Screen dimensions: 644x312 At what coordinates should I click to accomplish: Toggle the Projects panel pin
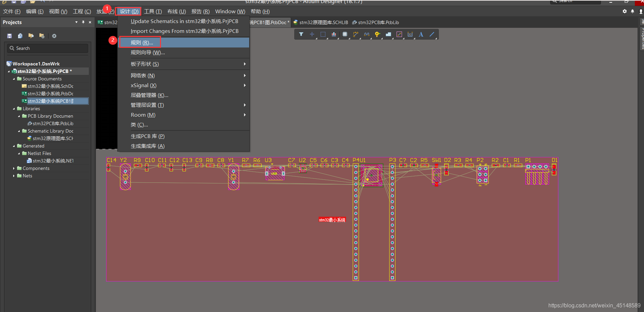(83, 22)
